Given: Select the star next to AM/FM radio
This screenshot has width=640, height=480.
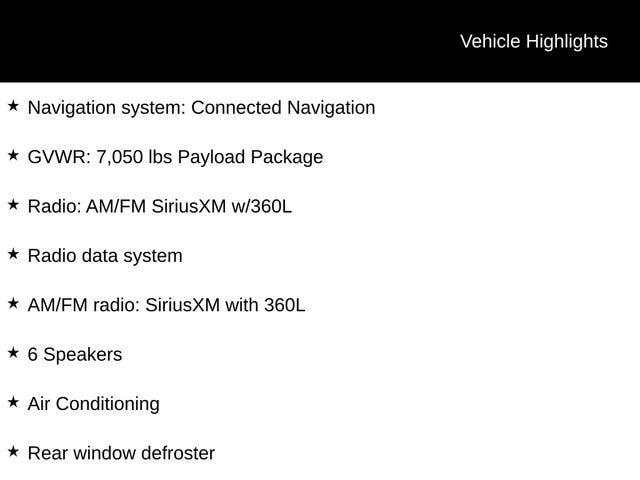Looking at the screenshot, I should (13, 303).
